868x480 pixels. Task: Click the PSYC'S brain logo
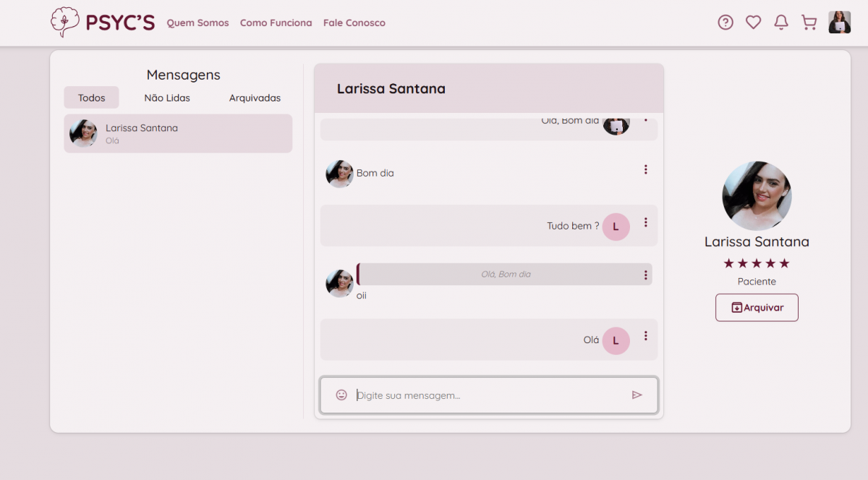(x=64, y=22)
